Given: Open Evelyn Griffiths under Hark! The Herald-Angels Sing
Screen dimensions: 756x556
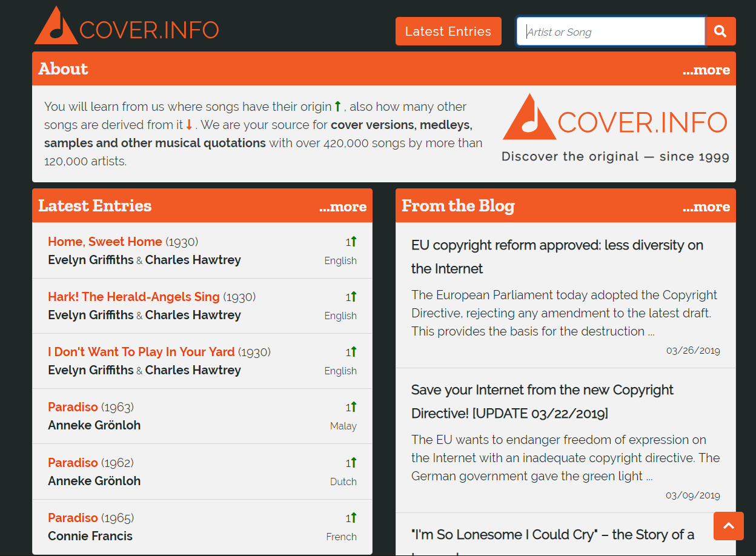Looking at the screenshot, I should click(91, 315).
